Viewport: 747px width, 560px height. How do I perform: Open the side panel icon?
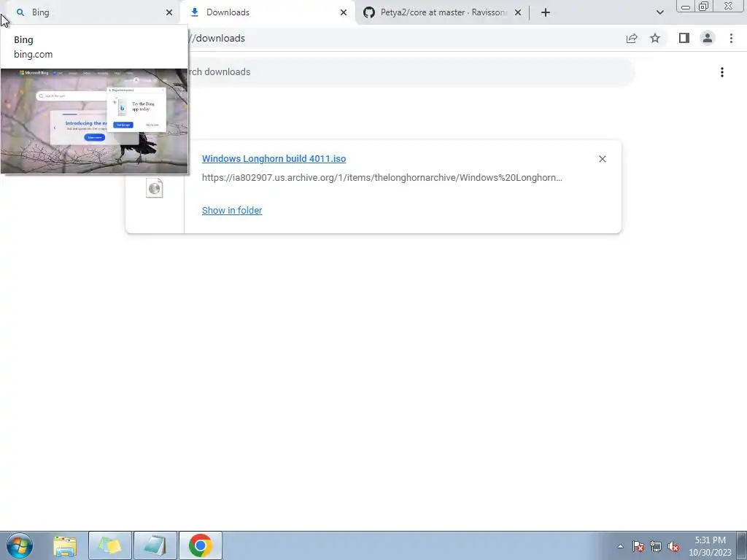click(x=684, y=38)
